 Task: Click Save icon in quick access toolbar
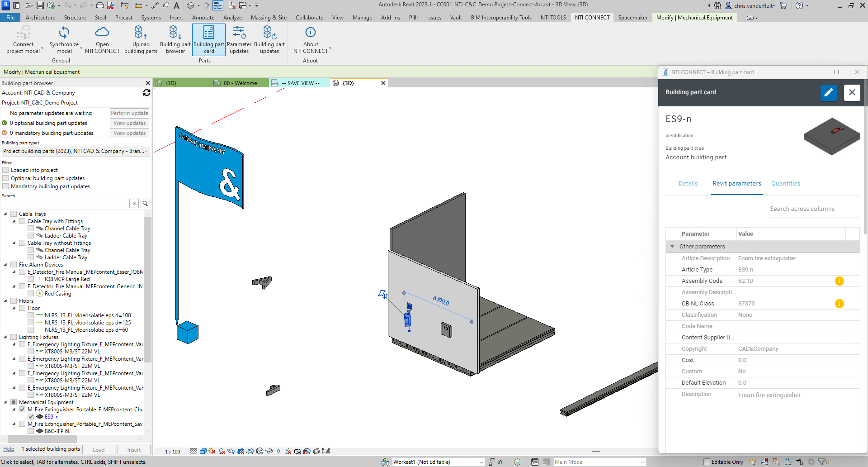pyautogui.click(x=40, y=5)
